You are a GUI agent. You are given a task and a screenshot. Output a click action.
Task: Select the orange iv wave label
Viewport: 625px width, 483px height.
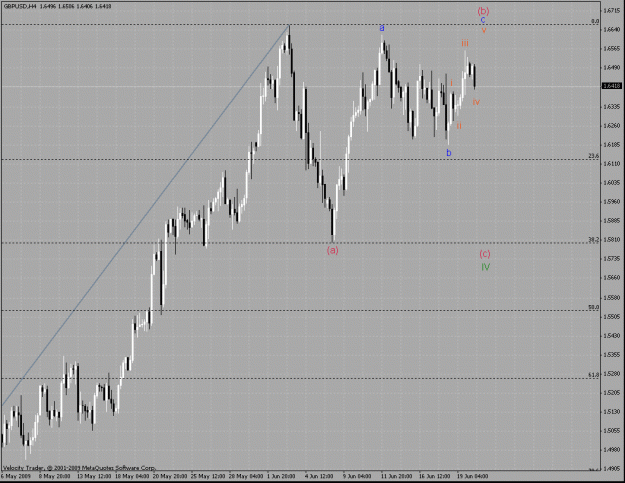[476, 102]
